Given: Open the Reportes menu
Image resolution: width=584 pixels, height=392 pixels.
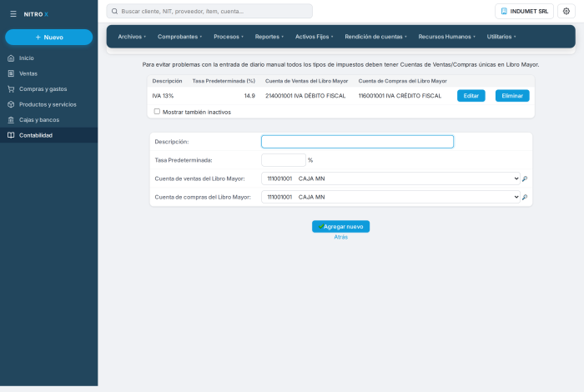Looking at the screenshot, I should 269,37.
